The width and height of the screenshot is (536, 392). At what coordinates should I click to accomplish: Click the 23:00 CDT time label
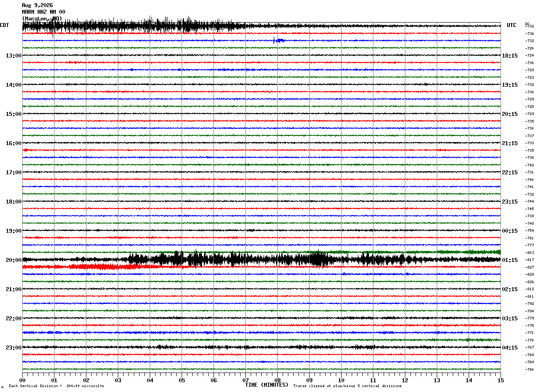13,348
